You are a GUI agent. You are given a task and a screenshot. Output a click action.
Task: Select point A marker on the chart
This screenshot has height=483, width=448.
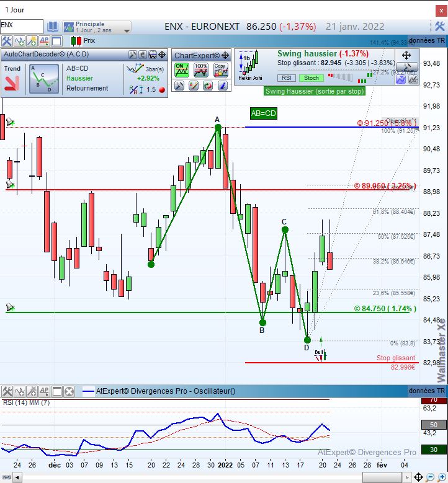(x=218, y=128)
